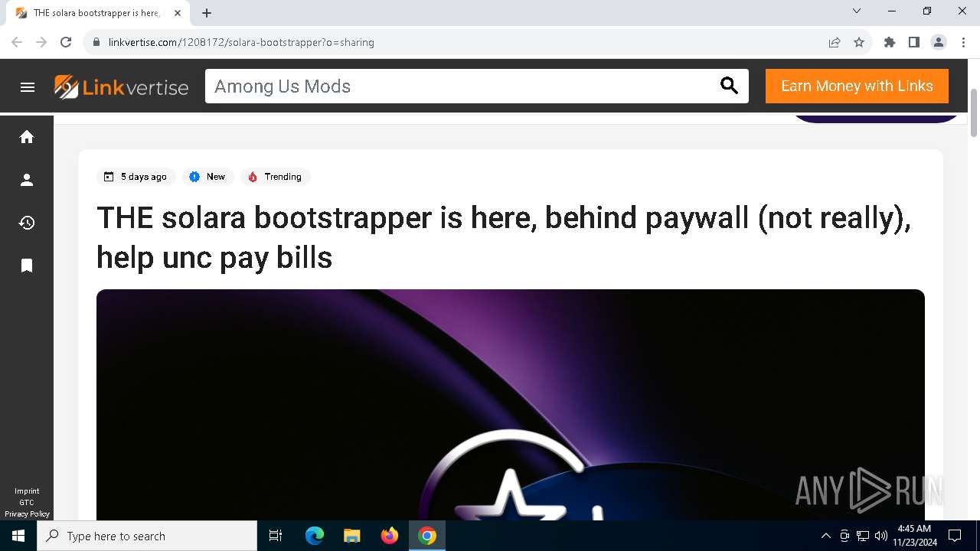View site information lock icon

point(96,42)
